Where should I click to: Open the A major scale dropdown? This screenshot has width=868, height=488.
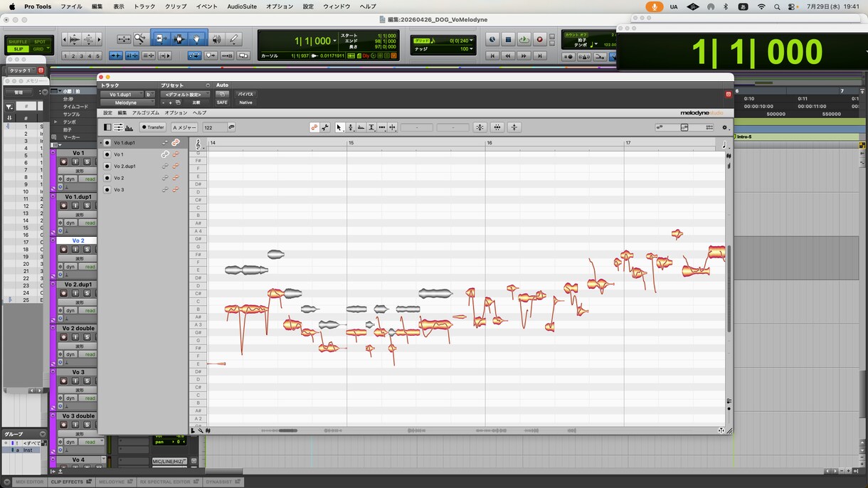[x=184, y=127]
